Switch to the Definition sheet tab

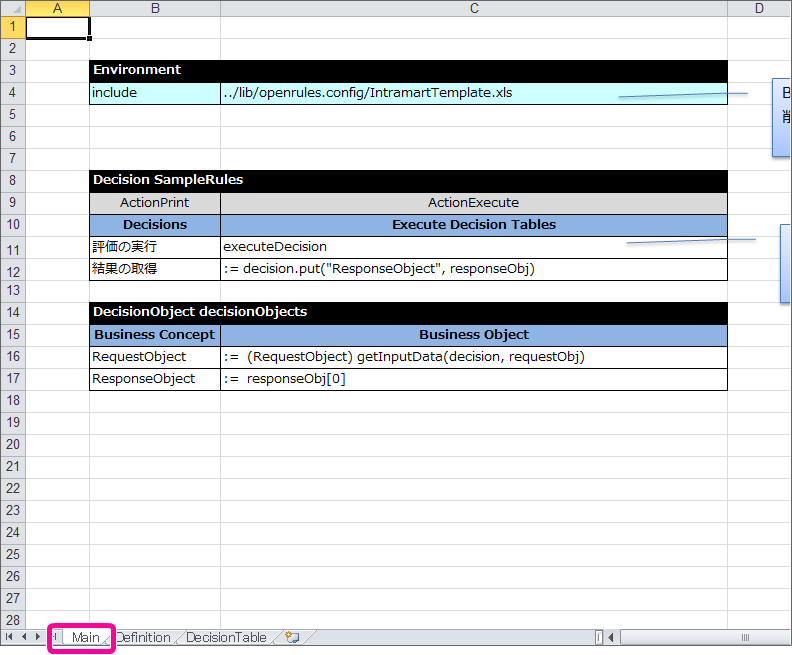pyautogui.click(x=143, y=637)
